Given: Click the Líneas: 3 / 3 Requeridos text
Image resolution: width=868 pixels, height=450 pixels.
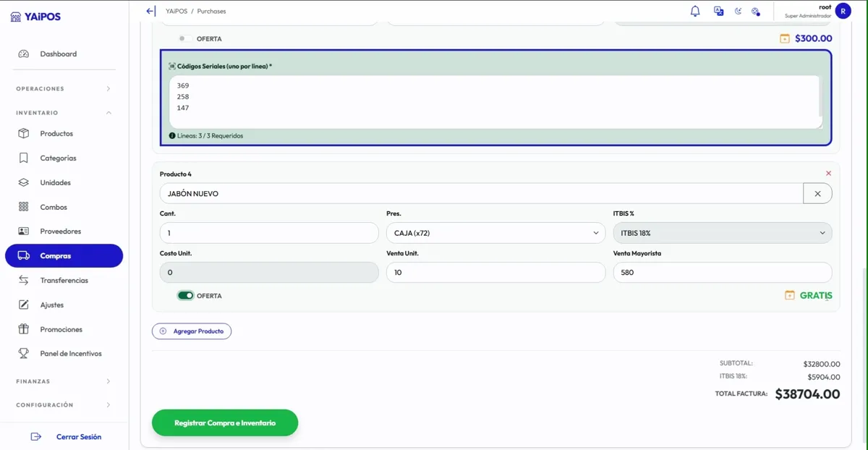Looking at the screenshot, I should pyautogui.click(x=210, y=135).
